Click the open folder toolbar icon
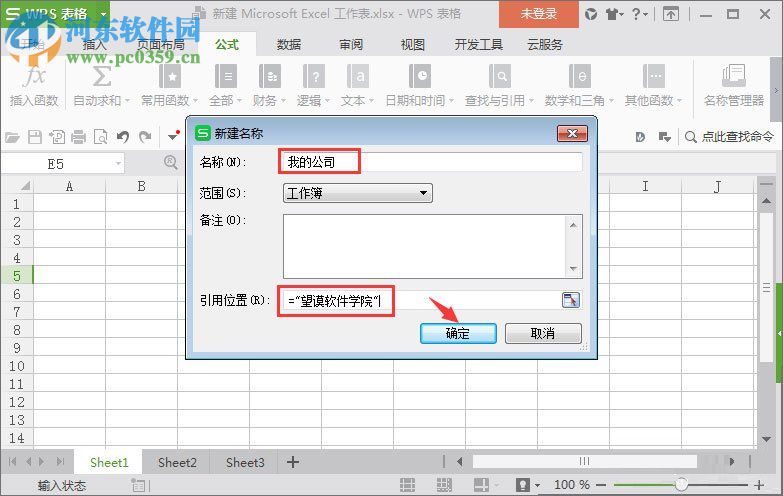The image size is (783, 496). pos(12,137)
